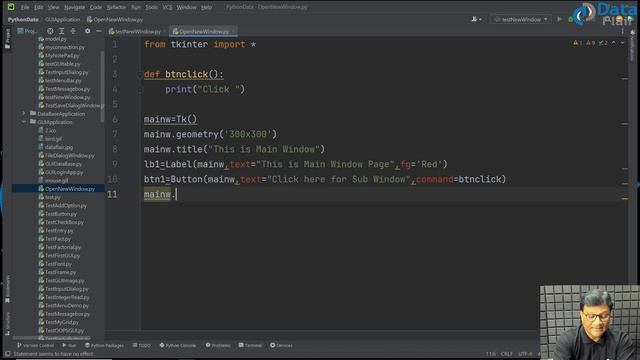Open the Edit menu
640x360 pixels.
pos(38,7)
